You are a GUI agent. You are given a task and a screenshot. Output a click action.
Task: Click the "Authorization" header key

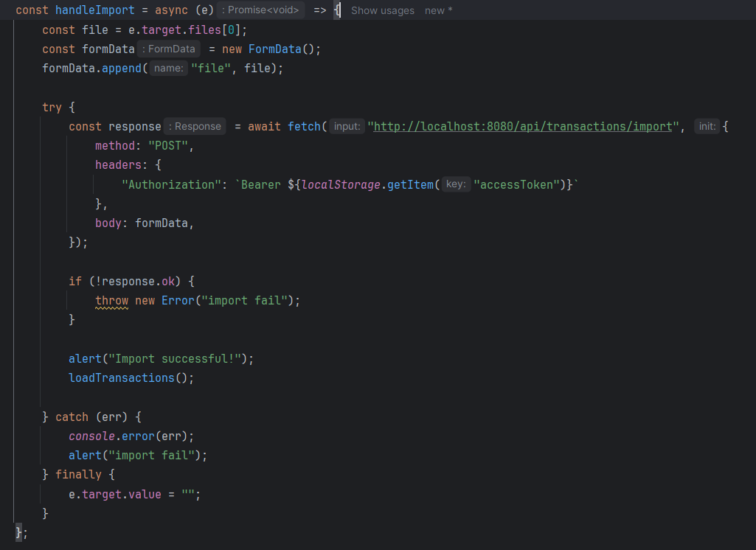tap(171, 184)
